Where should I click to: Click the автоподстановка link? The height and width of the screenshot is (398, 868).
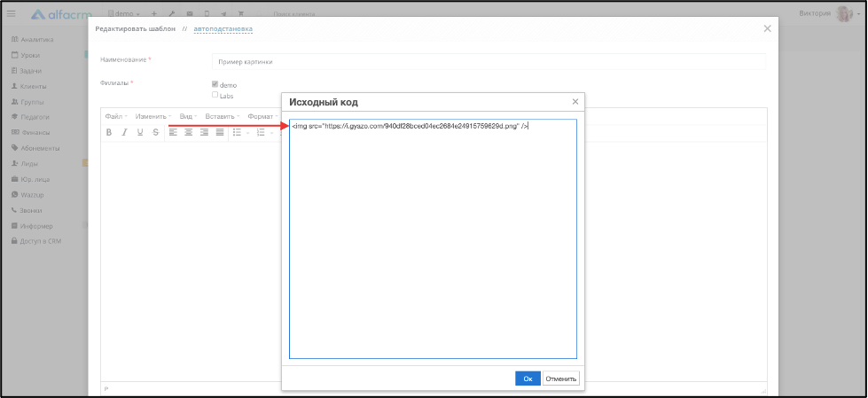point(223,28)
